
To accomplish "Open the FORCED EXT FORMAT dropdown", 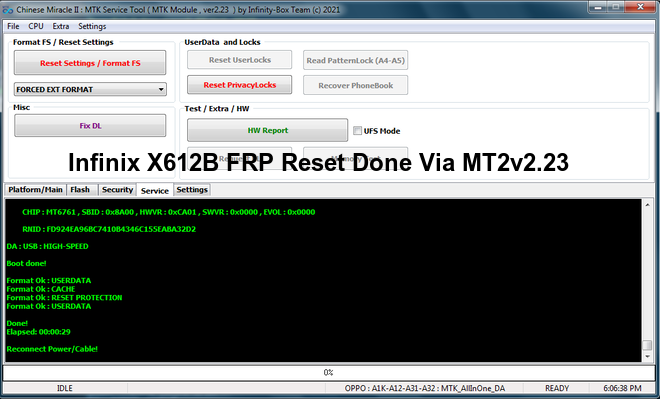I will pos(90,89).
